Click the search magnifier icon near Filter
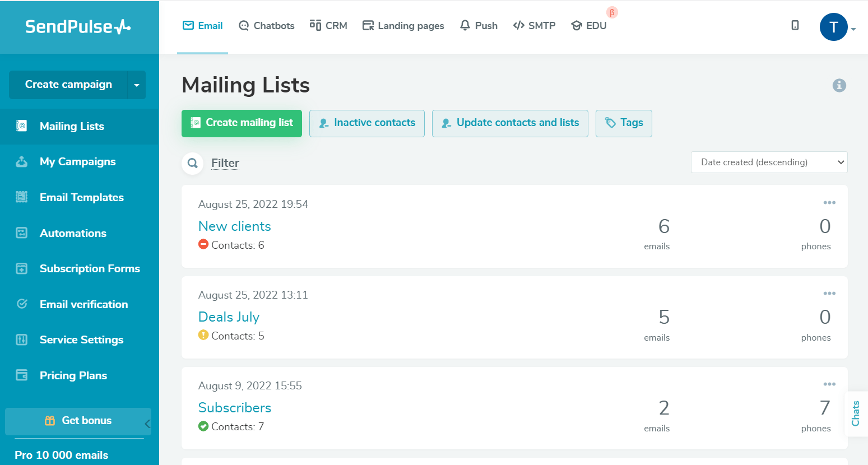 193,163
